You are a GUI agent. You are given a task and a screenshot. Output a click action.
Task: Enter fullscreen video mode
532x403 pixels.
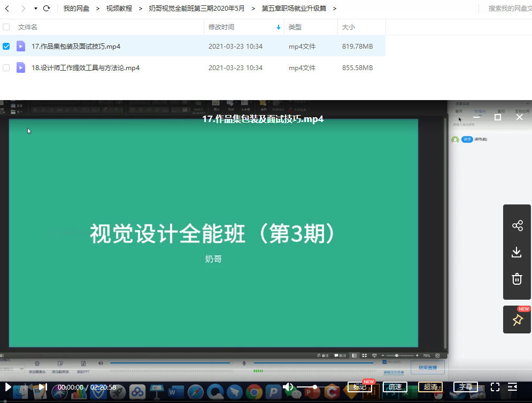[x=495, y=387]
